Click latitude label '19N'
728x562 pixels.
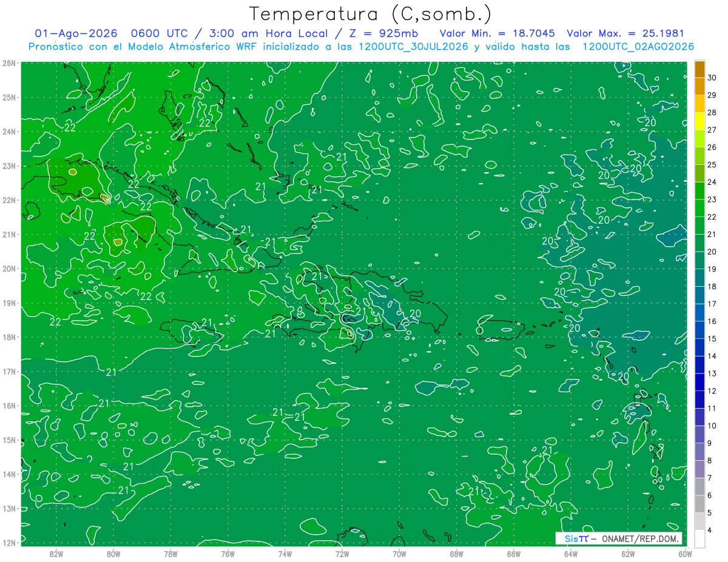9,303
